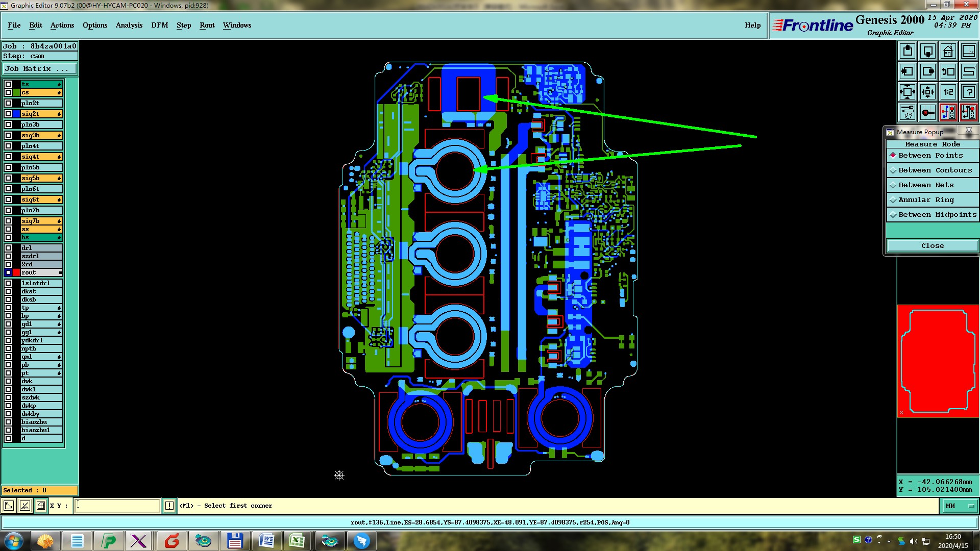The image size is (980, 551).
Task: Toggle the sig2t layer display checkbox
Action: [8, 114]
